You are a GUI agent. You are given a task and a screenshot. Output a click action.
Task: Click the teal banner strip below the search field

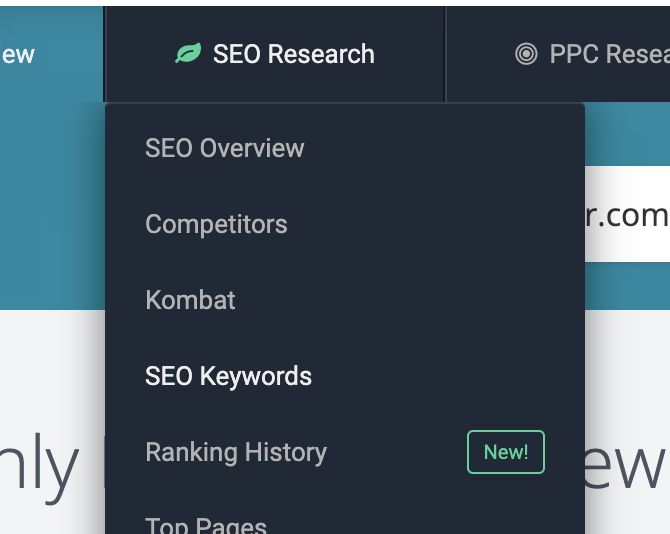[627, 286]
